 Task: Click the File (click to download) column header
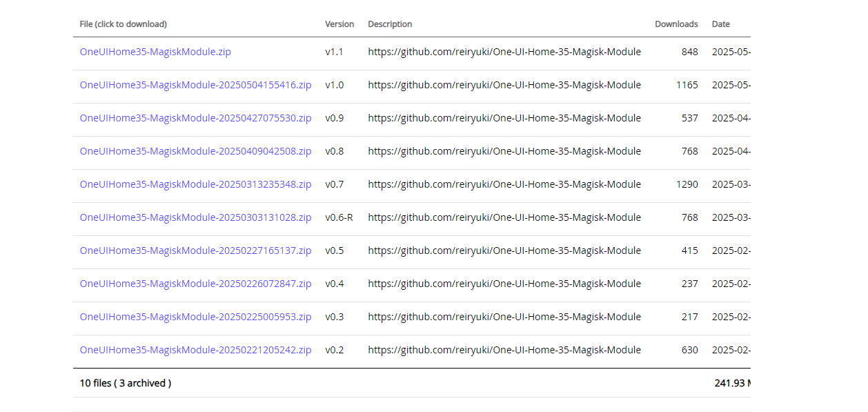pyautogui.click(x=124, y=24)
